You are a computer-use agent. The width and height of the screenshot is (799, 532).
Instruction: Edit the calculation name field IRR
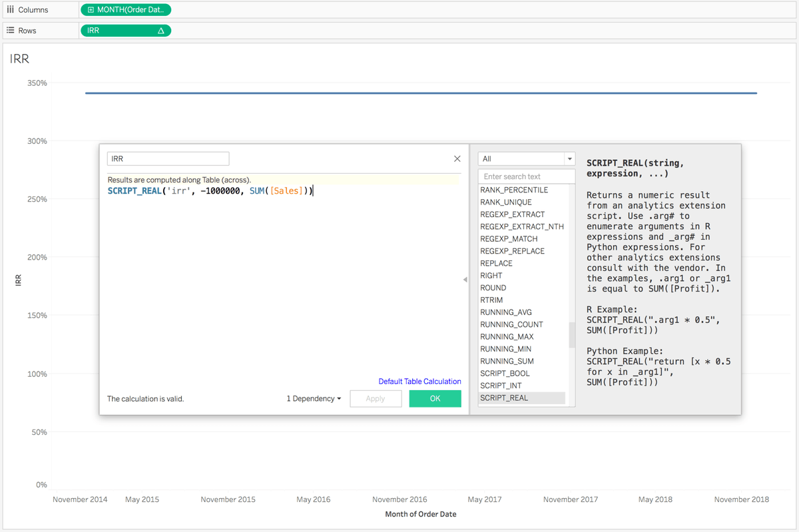[168, 158]
